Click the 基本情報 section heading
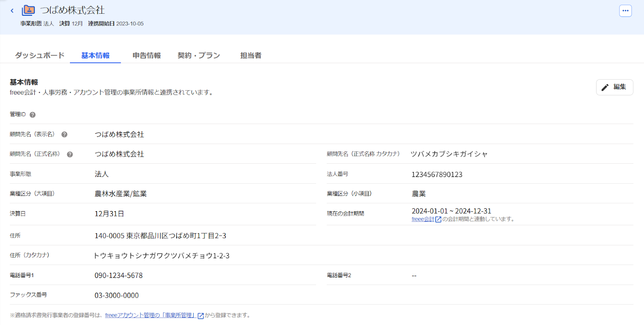The image size is (644, 325). coord(24,82)
